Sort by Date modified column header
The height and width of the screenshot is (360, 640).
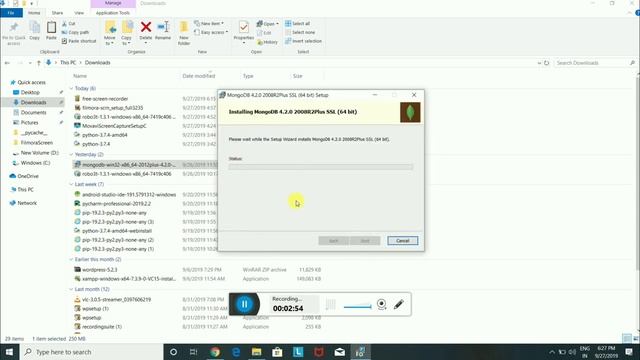199,76
